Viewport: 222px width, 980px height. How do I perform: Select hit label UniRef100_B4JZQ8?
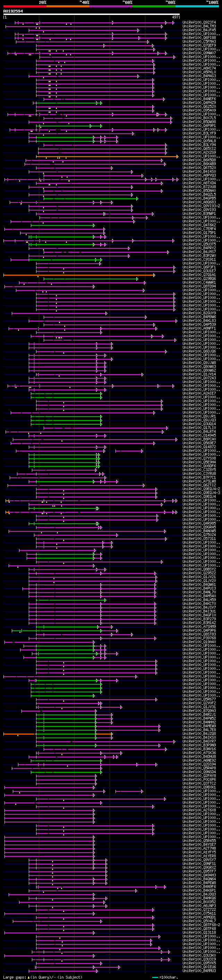(199, 734)
